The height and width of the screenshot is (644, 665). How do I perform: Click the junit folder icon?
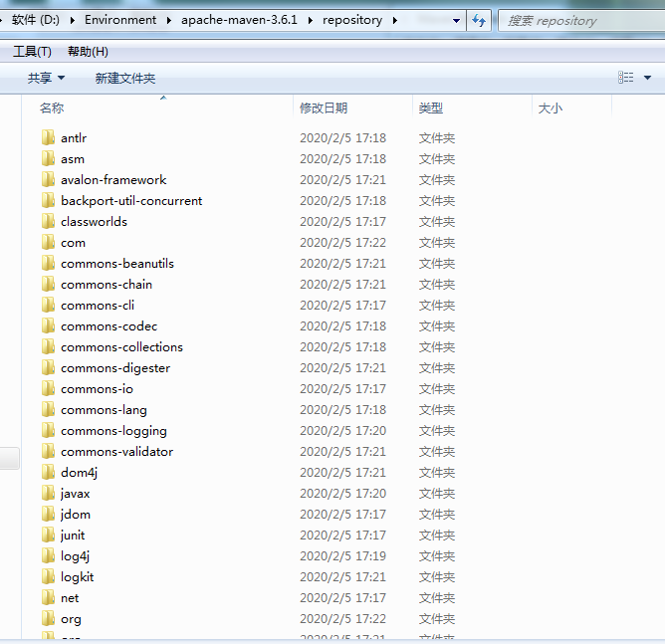tap(48, 535)
